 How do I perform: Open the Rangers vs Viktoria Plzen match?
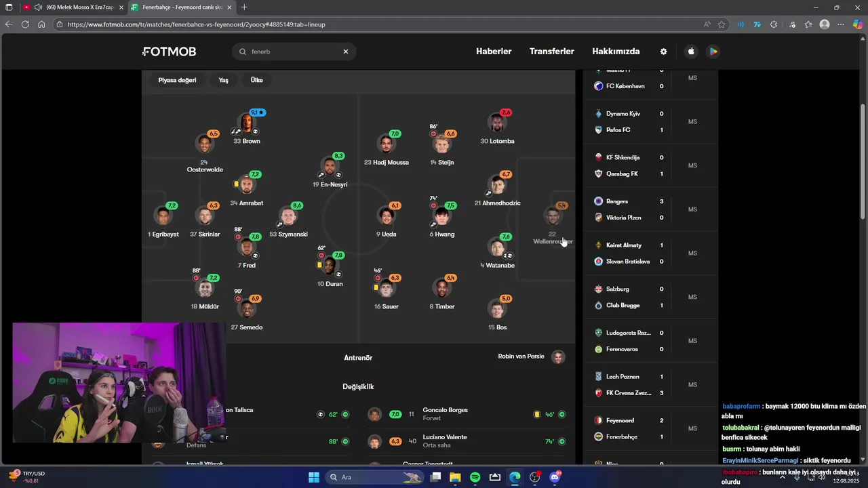650,209
